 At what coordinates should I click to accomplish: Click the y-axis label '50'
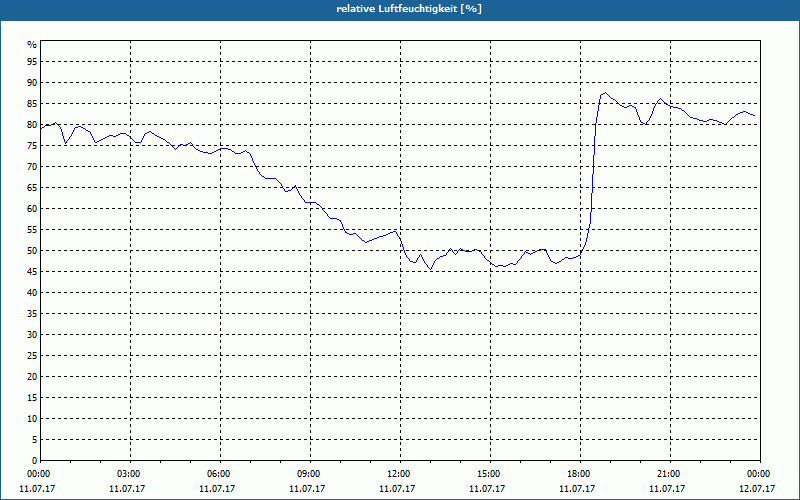pyautogui.click(x=32, y=251)
